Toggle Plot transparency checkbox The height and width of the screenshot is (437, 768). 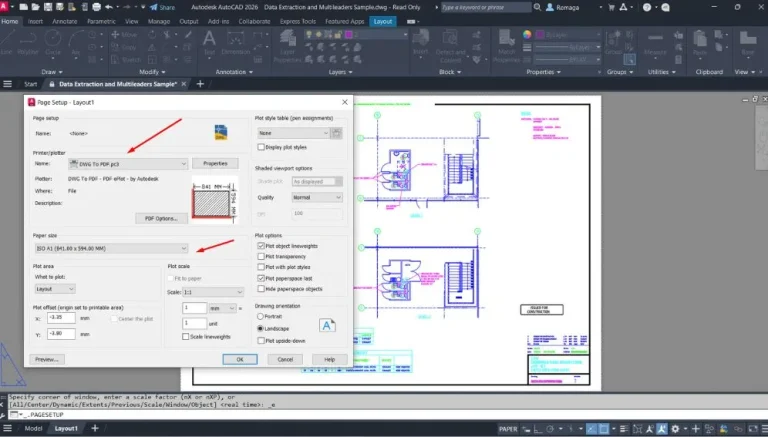261,256
